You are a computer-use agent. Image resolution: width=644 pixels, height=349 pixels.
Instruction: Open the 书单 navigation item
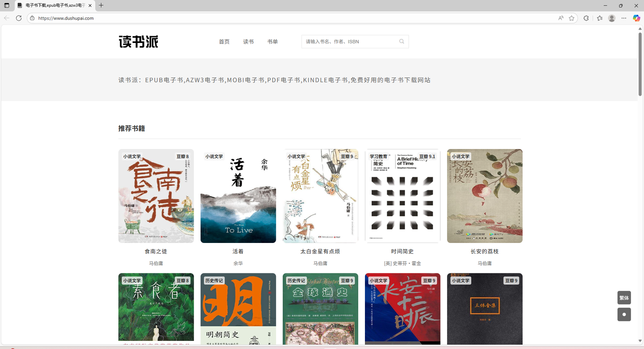pyautogui.click(x=272, y=42)
